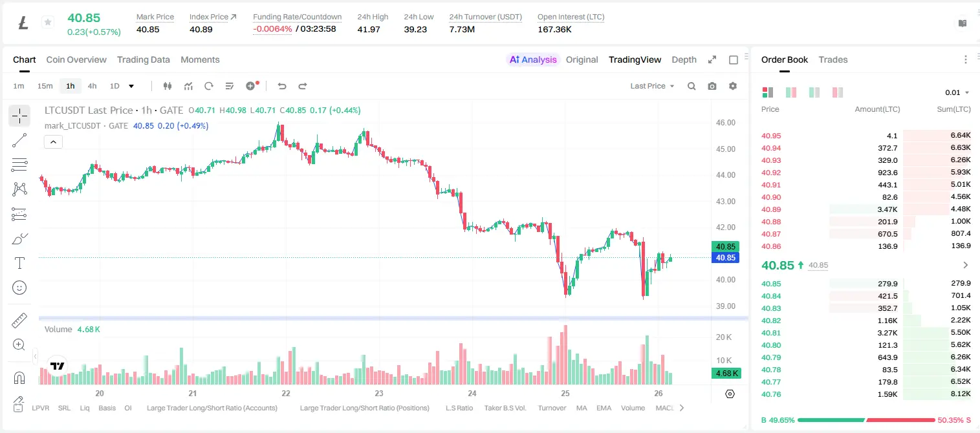Open the 0.01 price precision dropdown
Image resolution: width=980 pixels, height=433 pixels.
pyautogui.click(x=957, y=92)
